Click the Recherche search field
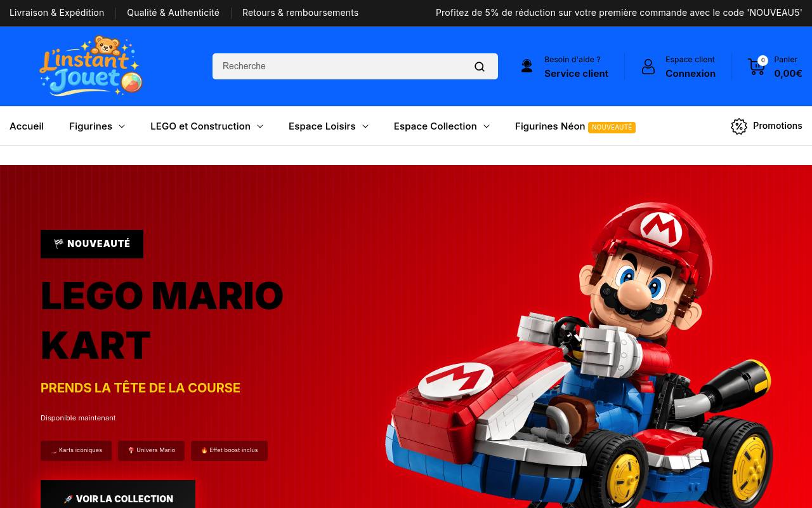The width and height of the screenshot is (812, 508). point(343,67)
